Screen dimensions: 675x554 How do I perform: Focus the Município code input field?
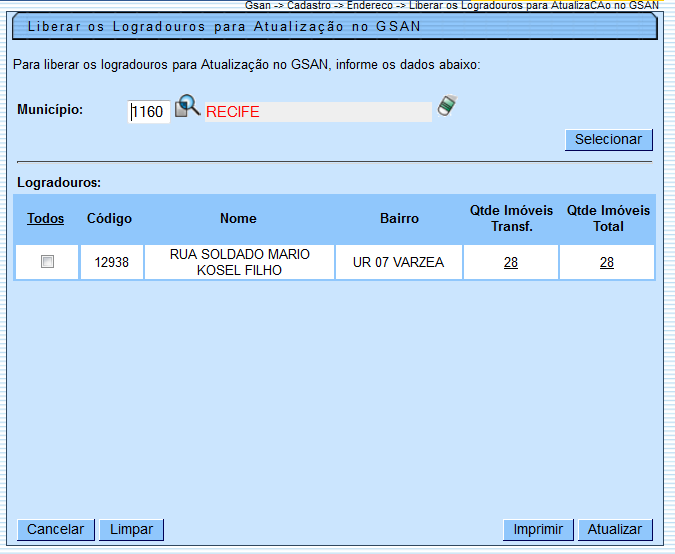(149, 112)
